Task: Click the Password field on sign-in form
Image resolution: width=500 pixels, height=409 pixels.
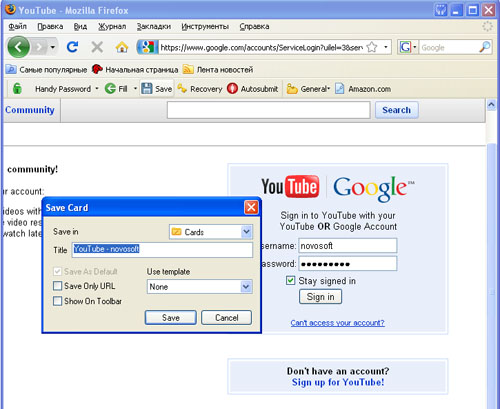Action: click(x=348, y=264)
